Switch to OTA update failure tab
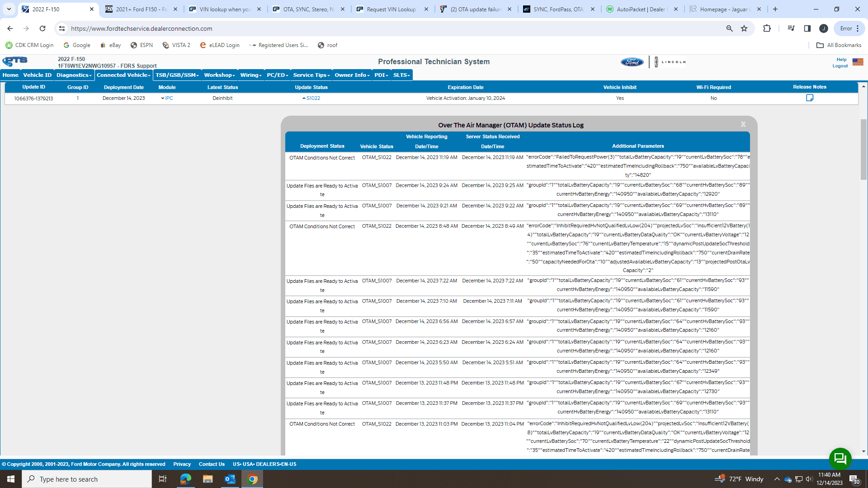This screenshot has width=868, height=488. [476, 9]
